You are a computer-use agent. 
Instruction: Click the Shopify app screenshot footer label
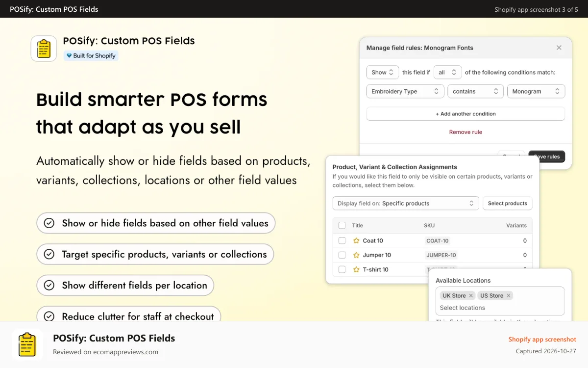click(x=542, y=339)
